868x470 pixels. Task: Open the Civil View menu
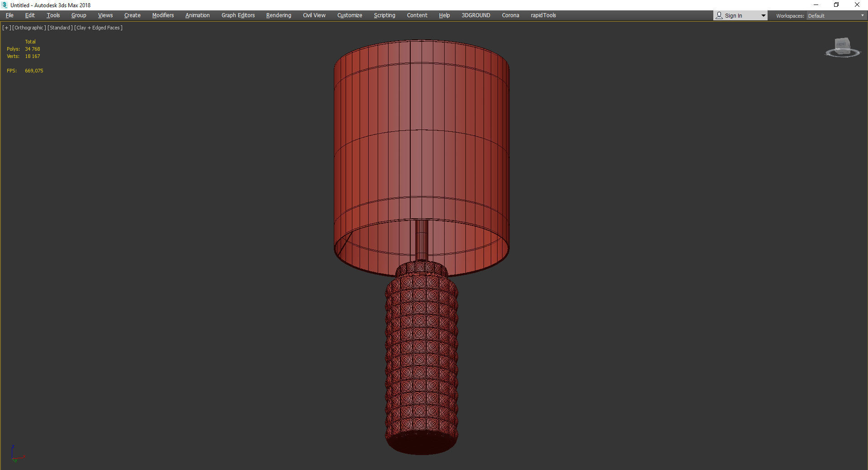coord(314,15)
